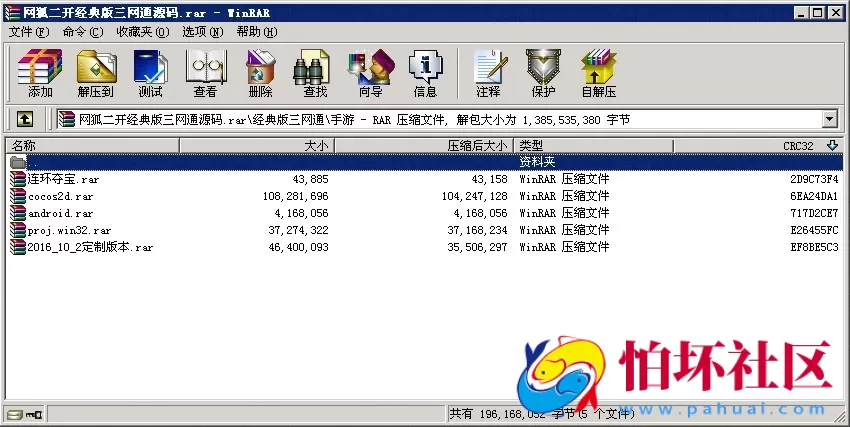This screenshot has height=427, width=850.
Task: Click the CRC32 value 2D9C73F4
Action: pyautogui.click(x=814, y=179)
